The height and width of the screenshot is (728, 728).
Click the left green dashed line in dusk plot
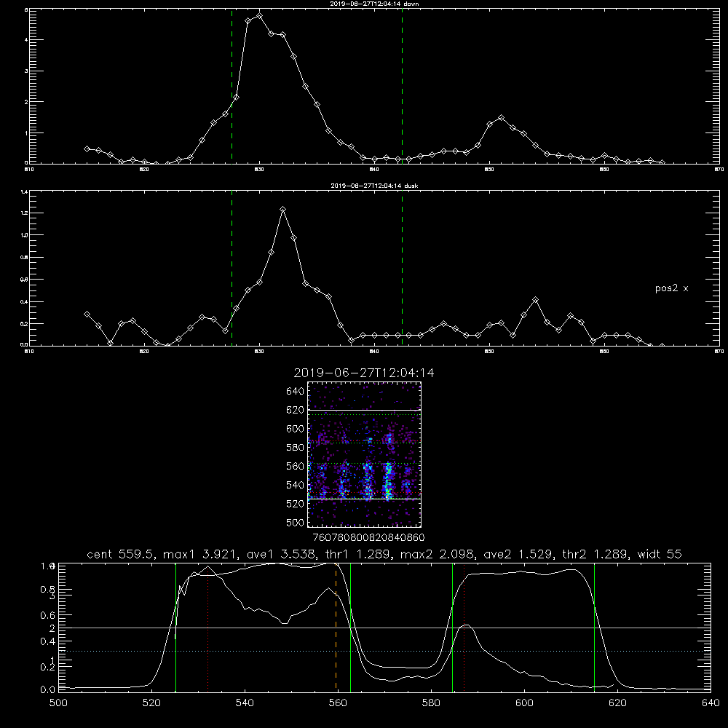pos(232,269)
